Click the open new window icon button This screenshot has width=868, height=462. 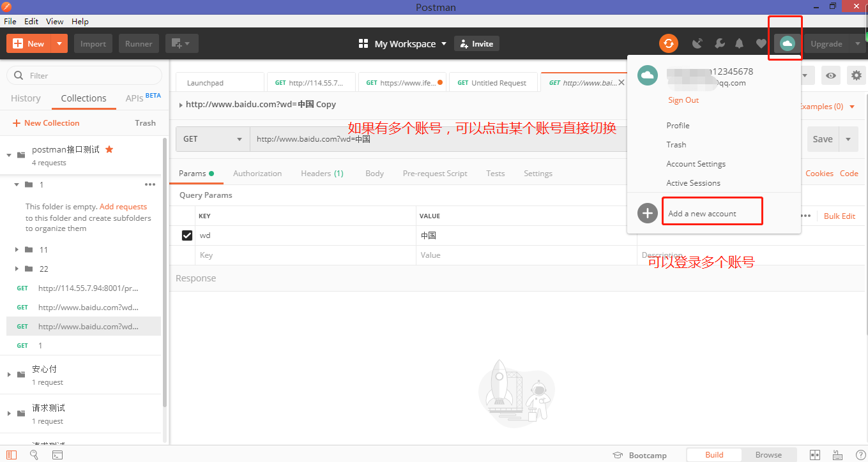(181, 43)
